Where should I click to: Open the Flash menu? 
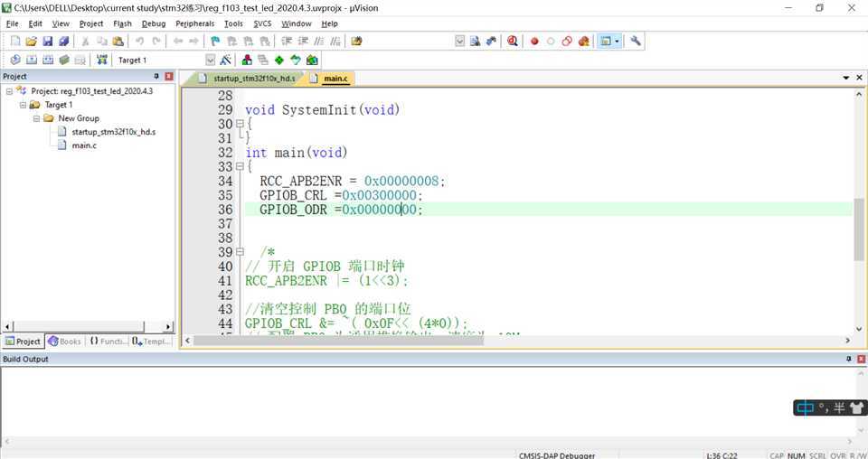pyautogui.click(x=122, y=23)
